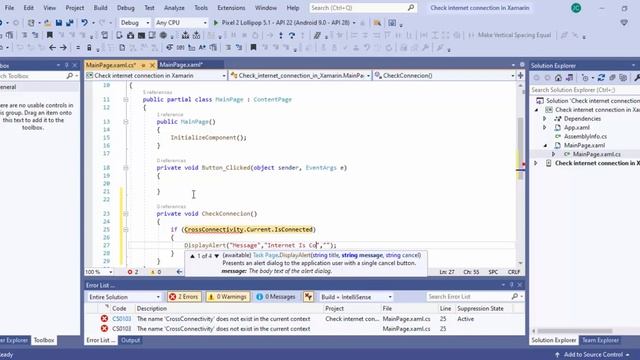This screenshot has height=360, width=640.
Task: Open Properties wrench icon in Solution Explorer
Action: coord(637,78)
